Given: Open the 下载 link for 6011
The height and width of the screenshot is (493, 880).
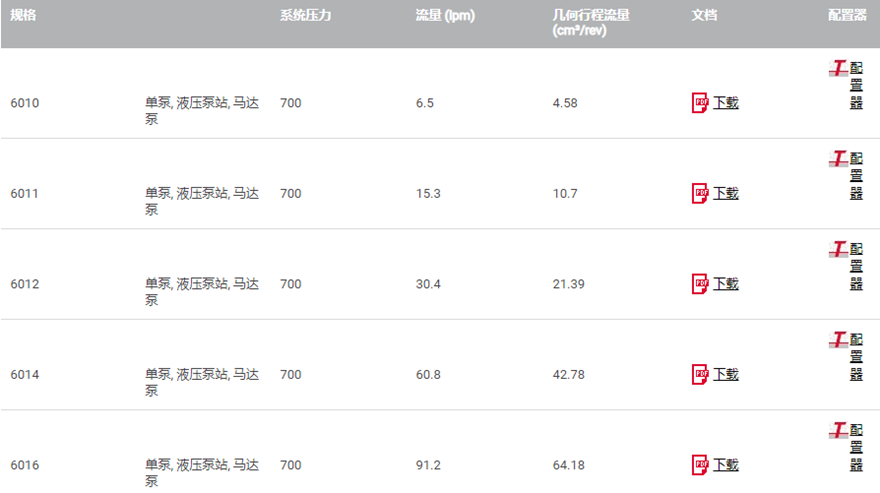Looking at the screenshot, I should [x=726, y=193].
